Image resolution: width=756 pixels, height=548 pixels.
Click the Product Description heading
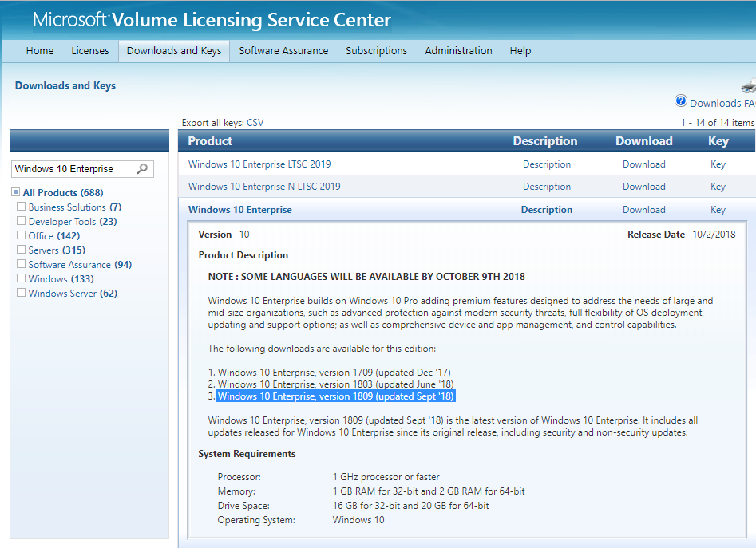(x=243, y=255)
